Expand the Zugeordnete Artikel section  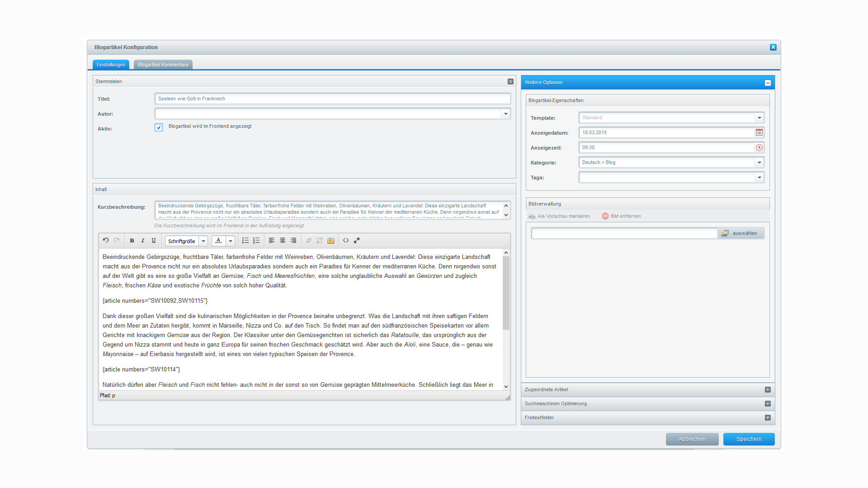pyautogui.click(x=768, y=389)
